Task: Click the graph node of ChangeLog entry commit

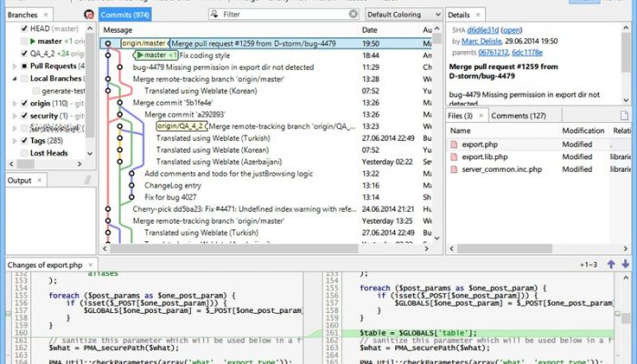Action: [132, 186]
